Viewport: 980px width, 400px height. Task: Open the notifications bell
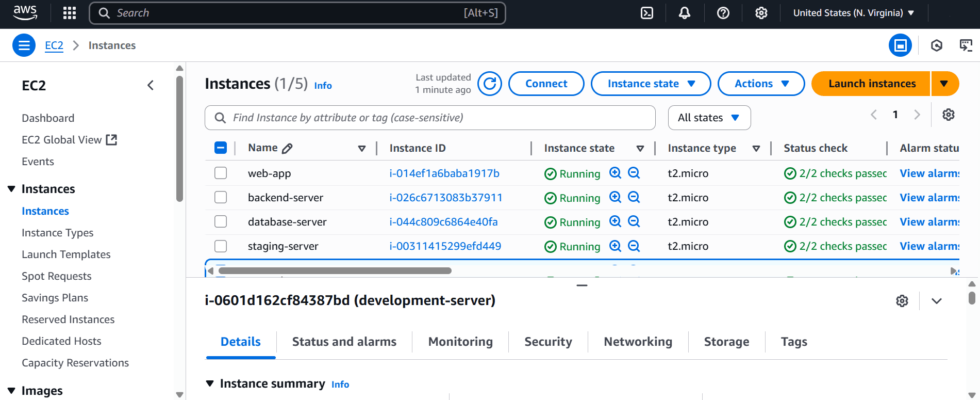[685, 13]
